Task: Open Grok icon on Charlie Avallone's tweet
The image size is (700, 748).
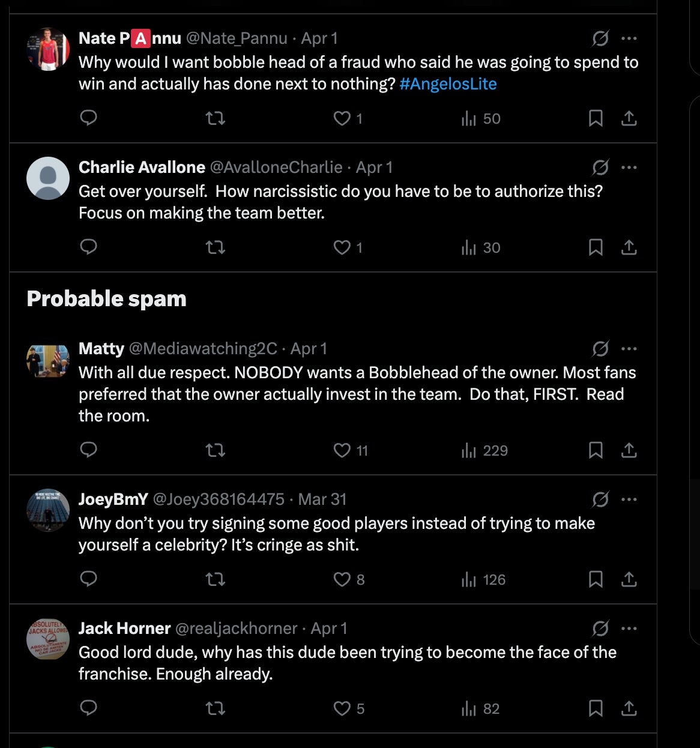Action: tap(600, 167)
